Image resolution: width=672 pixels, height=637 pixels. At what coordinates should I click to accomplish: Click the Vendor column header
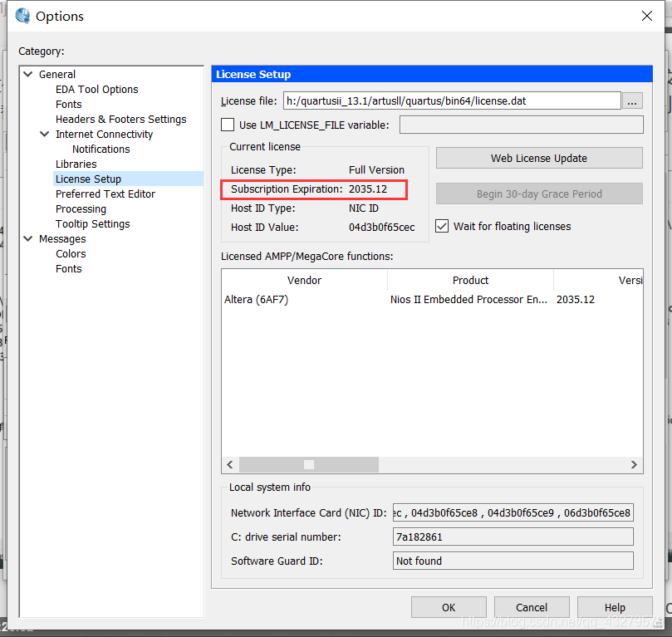point(304,280)
